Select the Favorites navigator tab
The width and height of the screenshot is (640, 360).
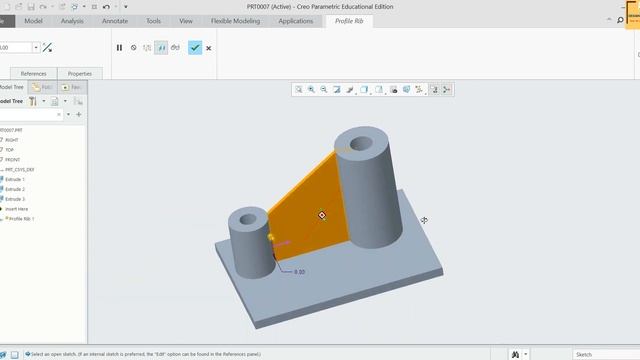71,87
